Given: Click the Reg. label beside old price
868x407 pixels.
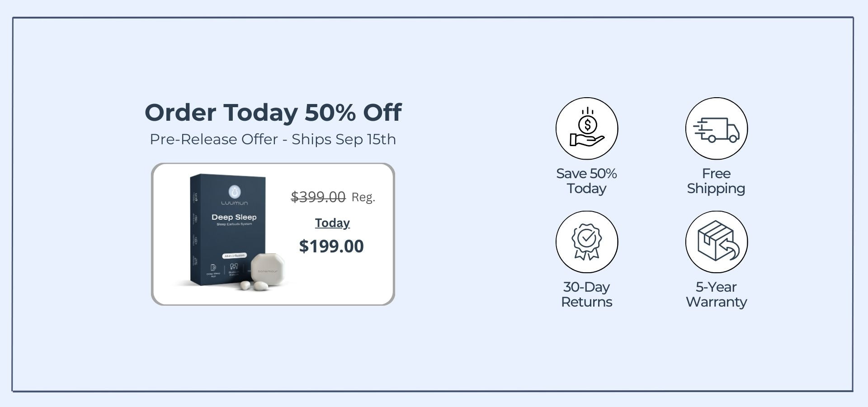Looking at the screenshot, I should tap(363, 197).
